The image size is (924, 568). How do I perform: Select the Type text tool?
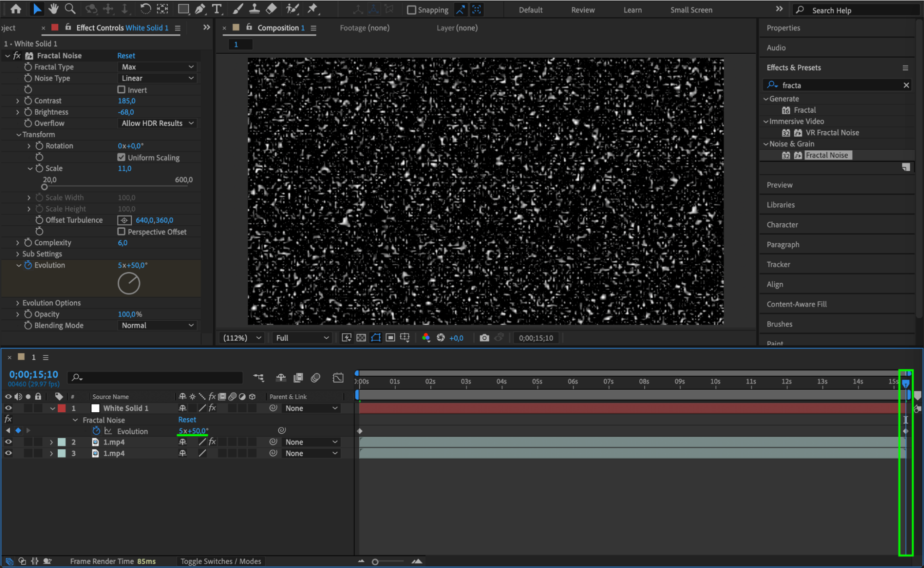point(216,9)
